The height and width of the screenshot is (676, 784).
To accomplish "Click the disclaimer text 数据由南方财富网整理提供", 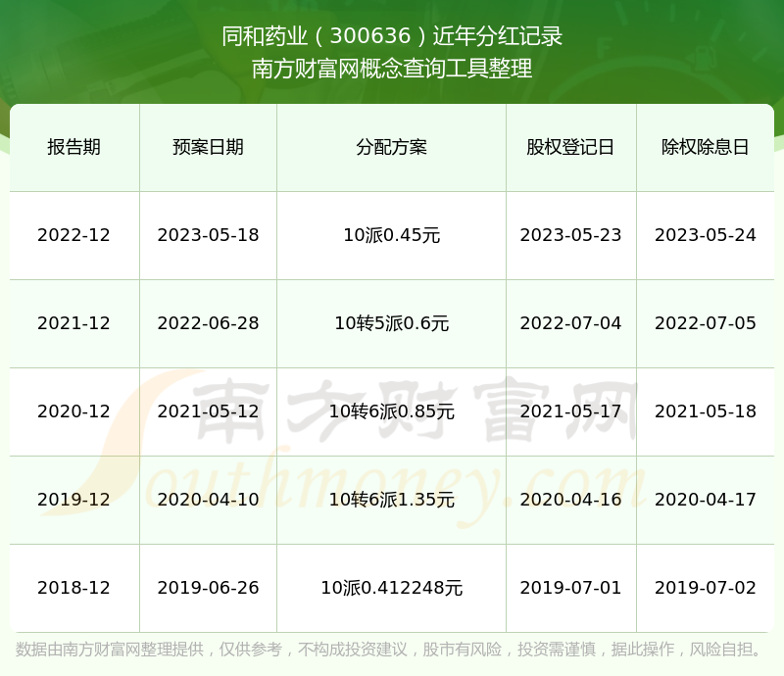I will [x=110, y=650].
